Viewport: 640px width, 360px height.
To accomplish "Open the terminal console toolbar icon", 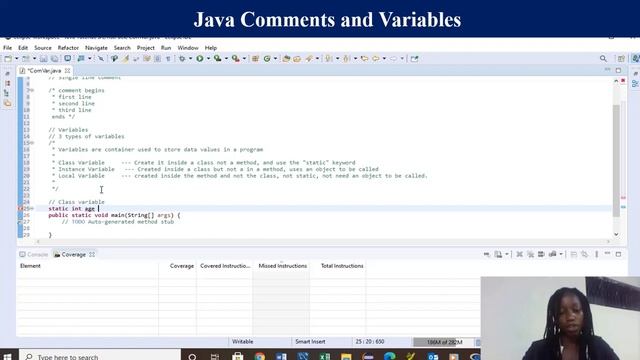I will click(x=68, y=59).
